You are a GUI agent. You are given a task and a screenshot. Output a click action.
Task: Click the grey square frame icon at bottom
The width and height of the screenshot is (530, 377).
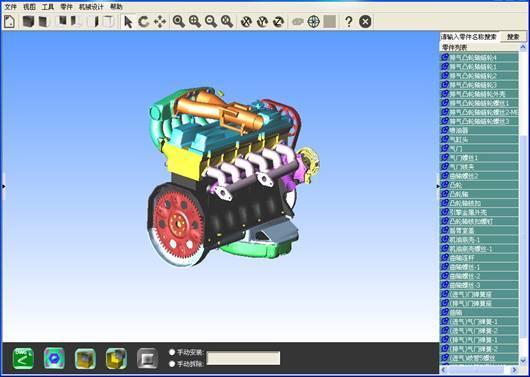pyautogui.click(x=147, y=358)
